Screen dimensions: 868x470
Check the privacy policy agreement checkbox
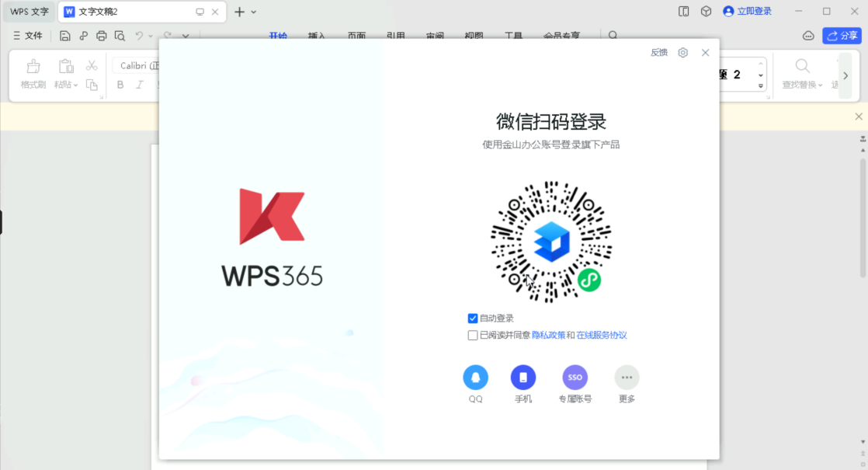[472, 335]
